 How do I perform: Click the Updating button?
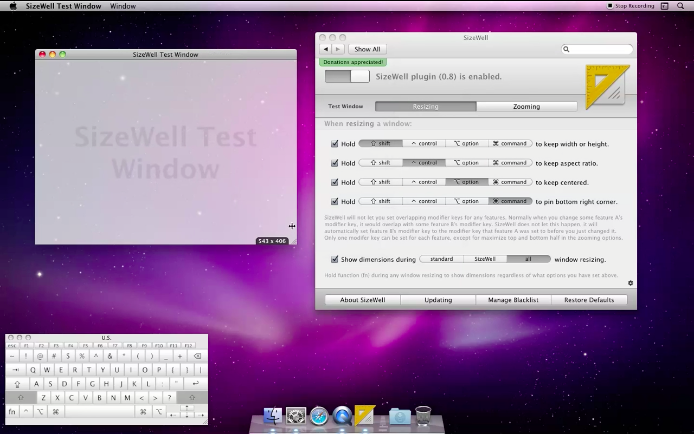[438, 300]
